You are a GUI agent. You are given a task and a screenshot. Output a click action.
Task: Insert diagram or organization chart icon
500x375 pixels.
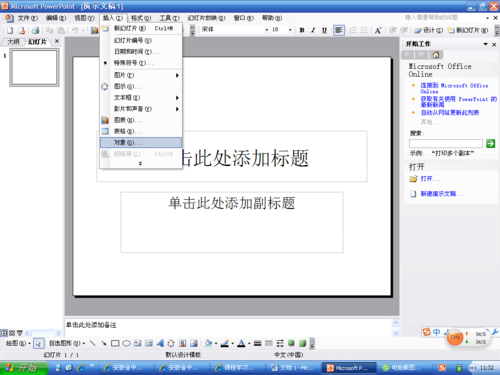pyautogui.click(x=171, y=343)
